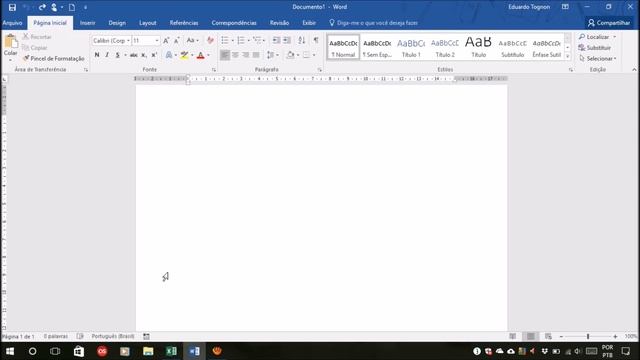
Task: Zoom in with the plus button
Action: [x=615, y=336]
